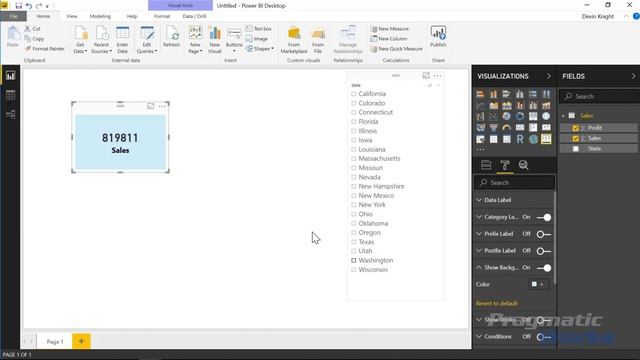
Task: Open the background Color dropdown swatch
Action: pos(538,284)
